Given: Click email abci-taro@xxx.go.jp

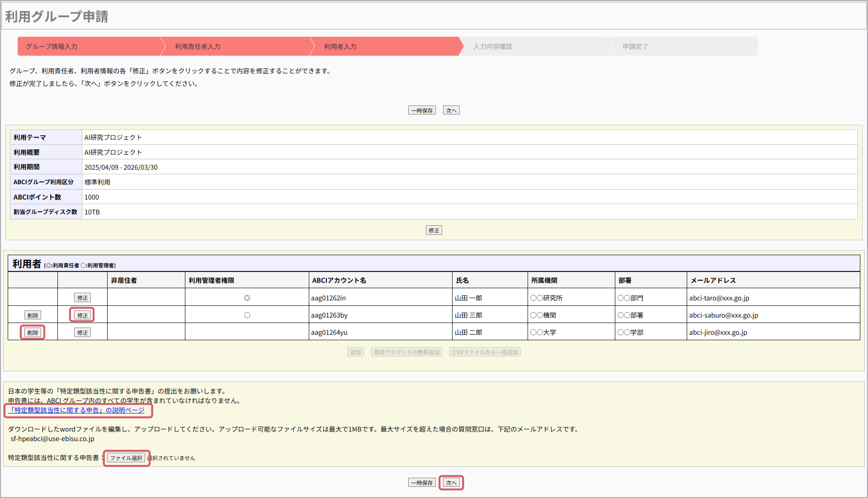Looking at the screenshot, I should point(719,298).
